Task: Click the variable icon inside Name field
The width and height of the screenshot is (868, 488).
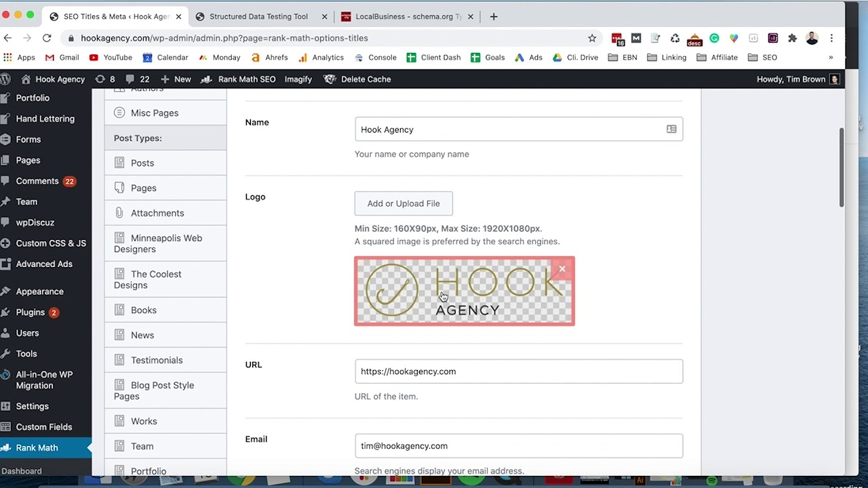Action: [671, 129]
